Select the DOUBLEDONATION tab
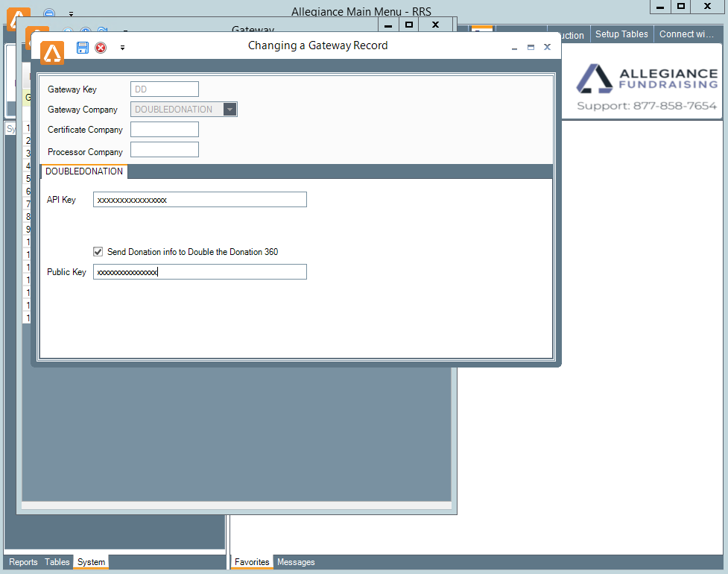Screen dimensions: 728x574 click(84, 171)
